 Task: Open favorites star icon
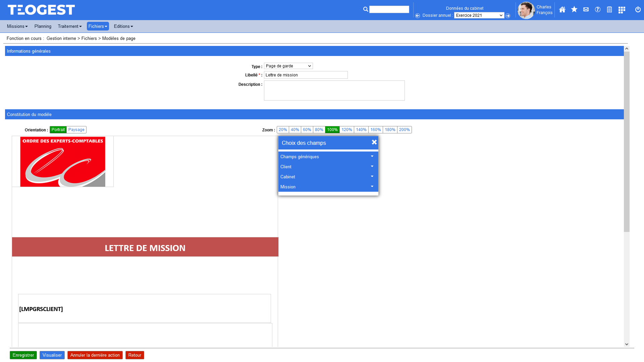pyautogui.click(x=574, y=10)
